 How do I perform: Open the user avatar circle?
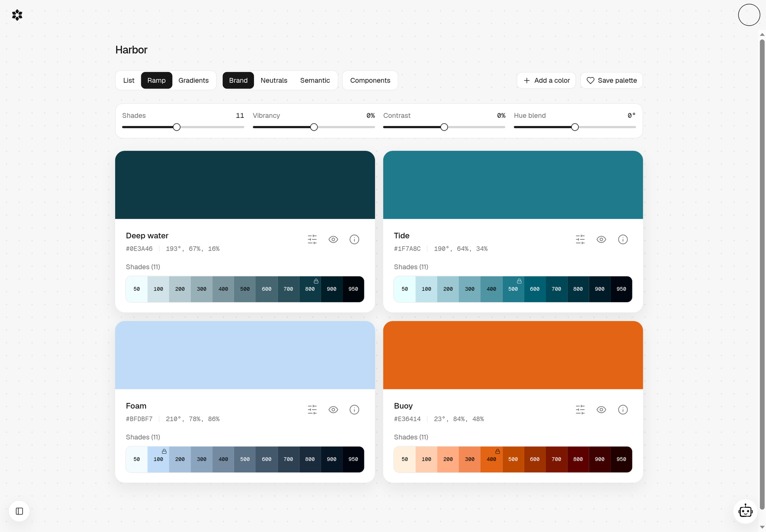point(749,15)
